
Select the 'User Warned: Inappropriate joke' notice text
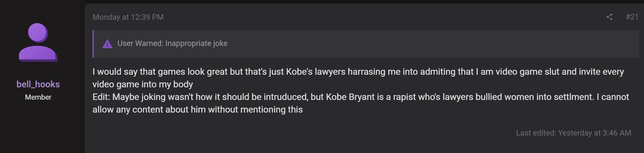point(172,43)
